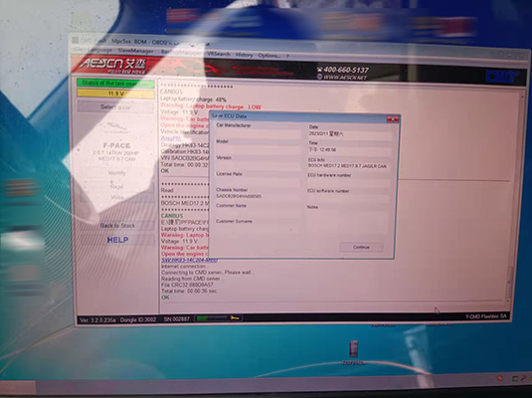
Task: Open the Options menu
Action: point(269,56)
